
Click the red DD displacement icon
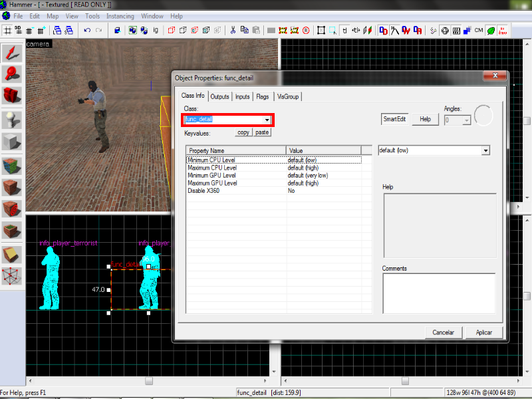click(x=384, y=31)
